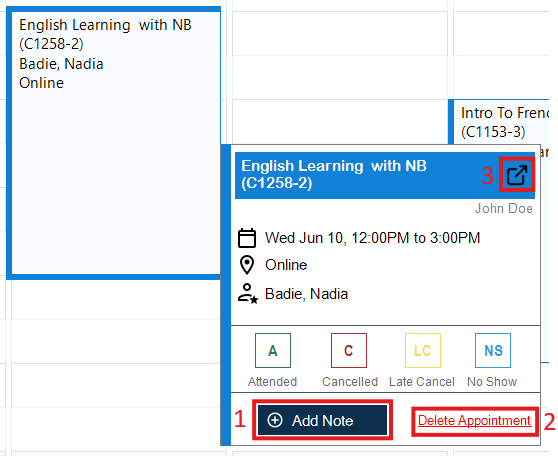Image resolution: width=558 pixels, height=456 pixels.
Task: Mark appointment as Late Cancel (LC box)
Action: click(x=422, y=350)
